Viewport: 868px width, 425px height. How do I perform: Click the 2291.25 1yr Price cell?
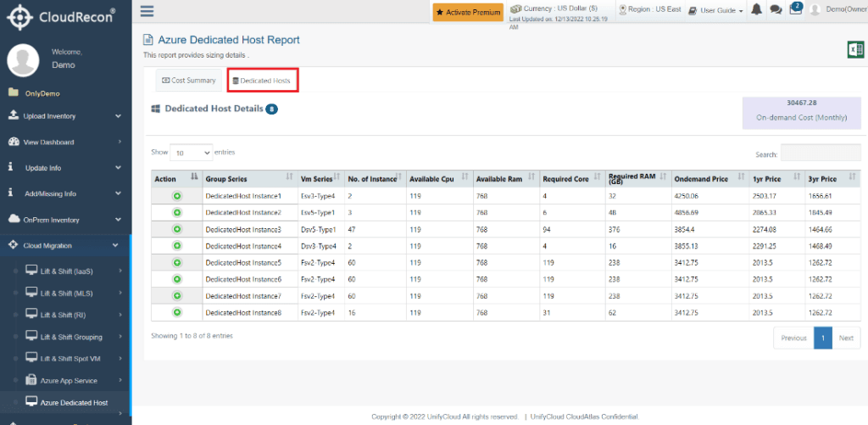coord(776,245)
